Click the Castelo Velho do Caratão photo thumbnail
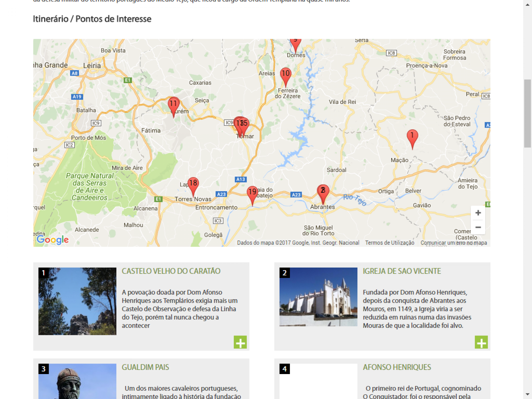The width and height of the screenshot is (532, 399). point(77,301)
